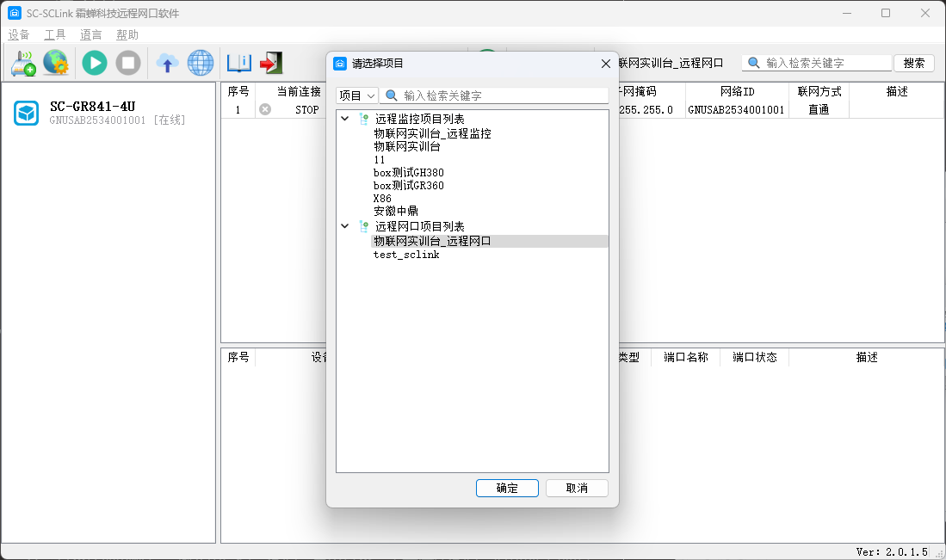The width and height of the screenshot is (946, 560).
Task: Select test_sclink project in the list
Action: [x=406, y=255]
